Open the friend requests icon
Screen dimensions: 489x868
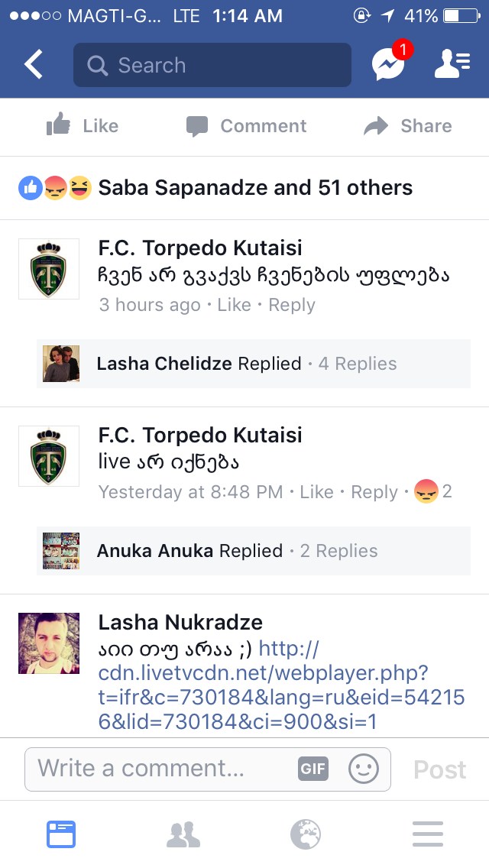[x=452, y=65]
